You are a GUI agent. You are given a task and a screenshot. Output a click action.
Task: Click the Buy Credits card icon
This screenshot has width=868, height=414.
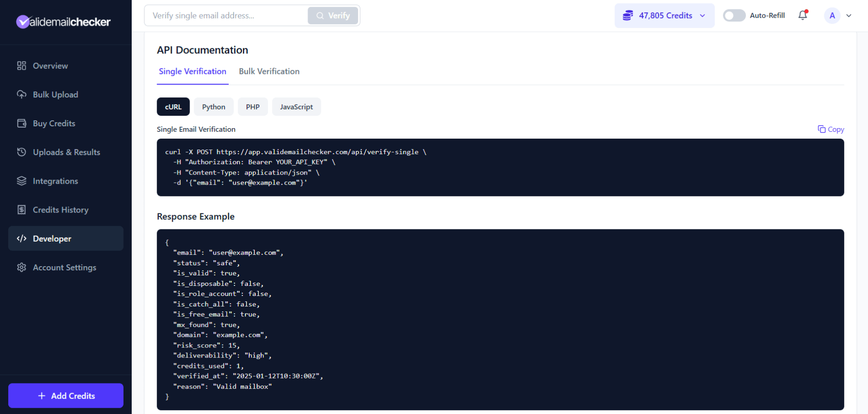[x=21, y=123]
